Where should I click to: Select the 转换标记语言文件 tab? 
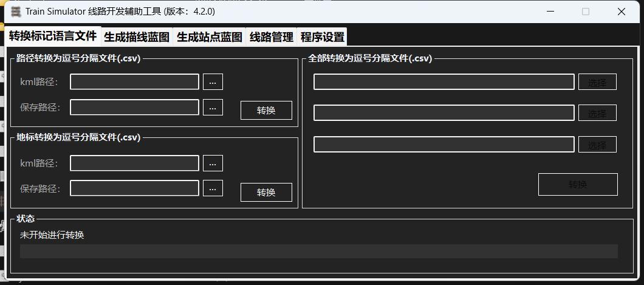pyautogui.click(x=53, y=36)
